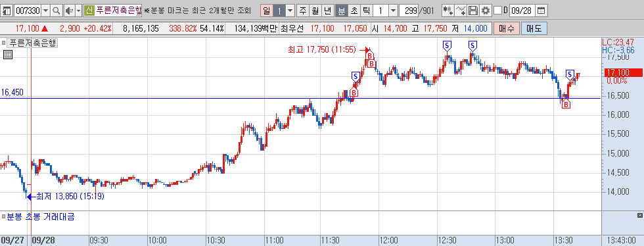The image size is (644, 246).
Task: Click the floppy disk save icon
Action: click(473, 11)
